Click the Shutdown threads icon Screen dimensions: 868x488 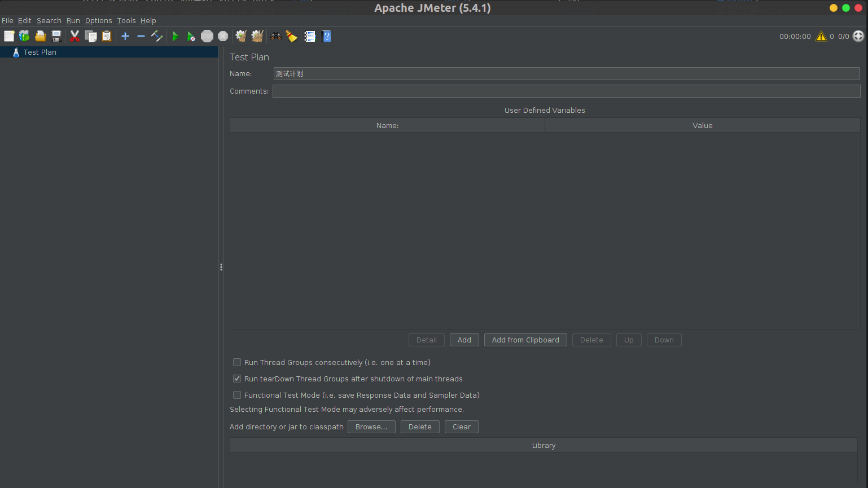click(x=223, y=36)
